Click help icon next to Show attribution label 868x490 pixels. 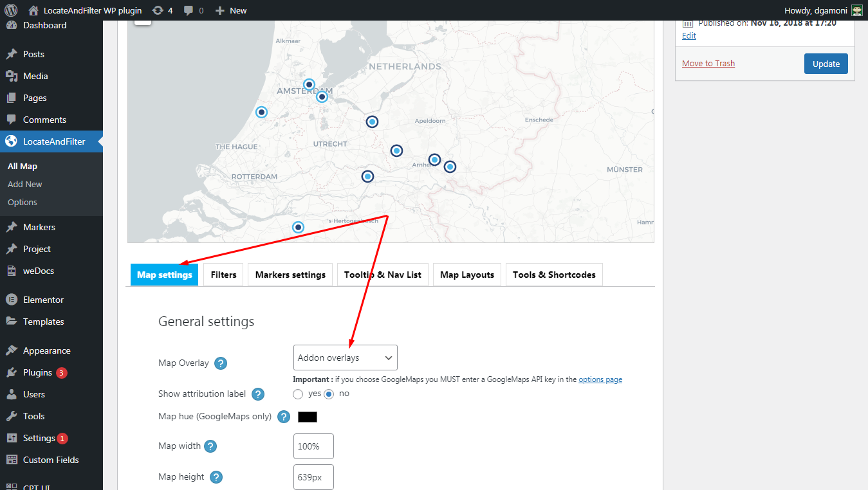click(258, 394)
